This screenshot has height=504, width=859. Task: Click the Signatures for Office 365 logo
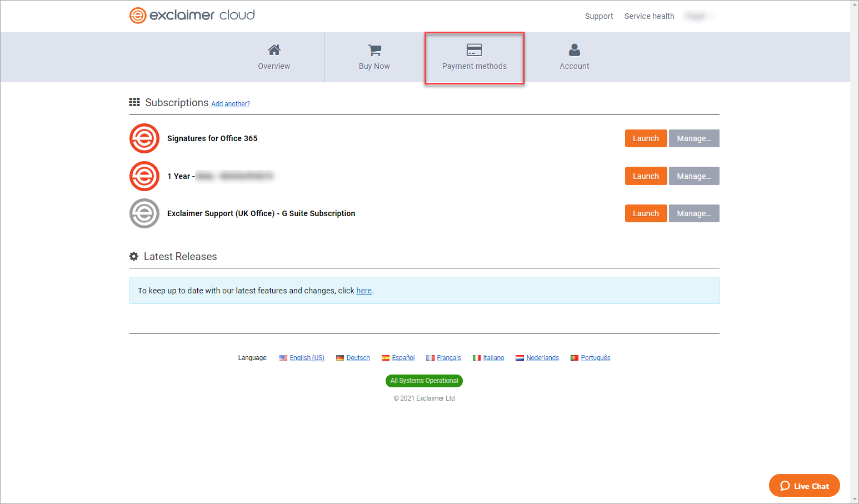144,138
